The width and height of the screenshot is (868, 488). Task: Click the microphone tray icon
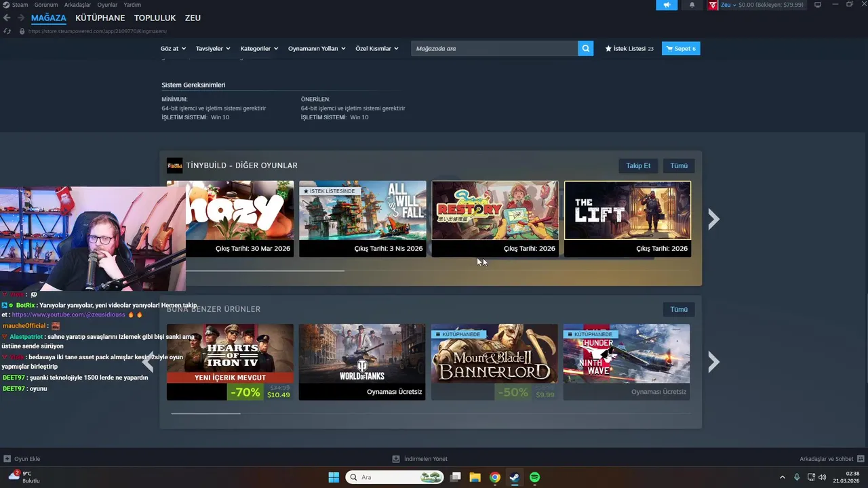[797, 477]
